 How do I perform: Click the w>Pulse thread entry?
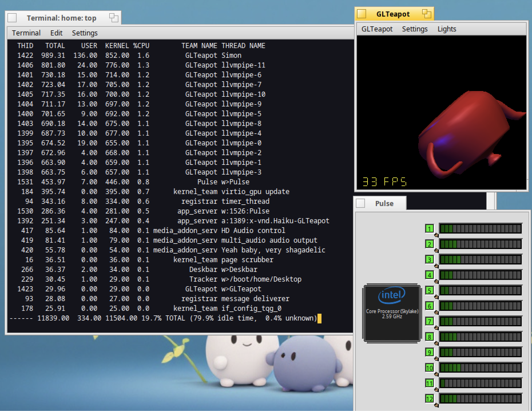pyautogui.click(x=235, y=182)
